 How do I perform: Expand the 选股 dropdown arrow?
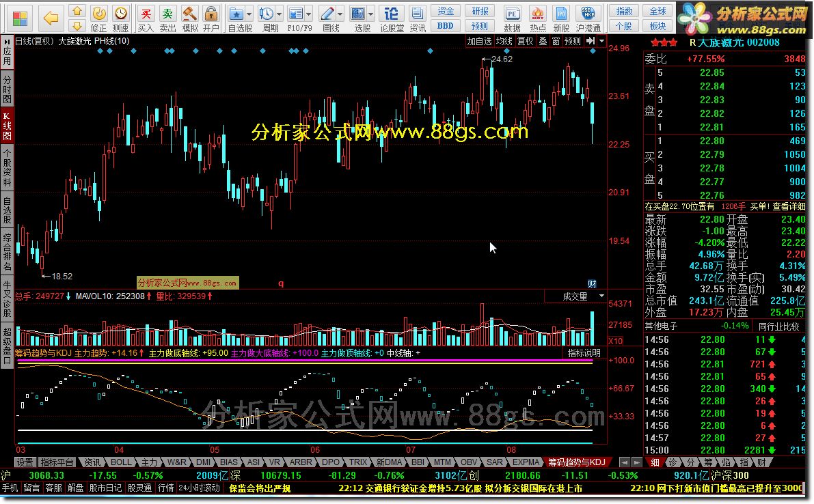coord(371,14)
